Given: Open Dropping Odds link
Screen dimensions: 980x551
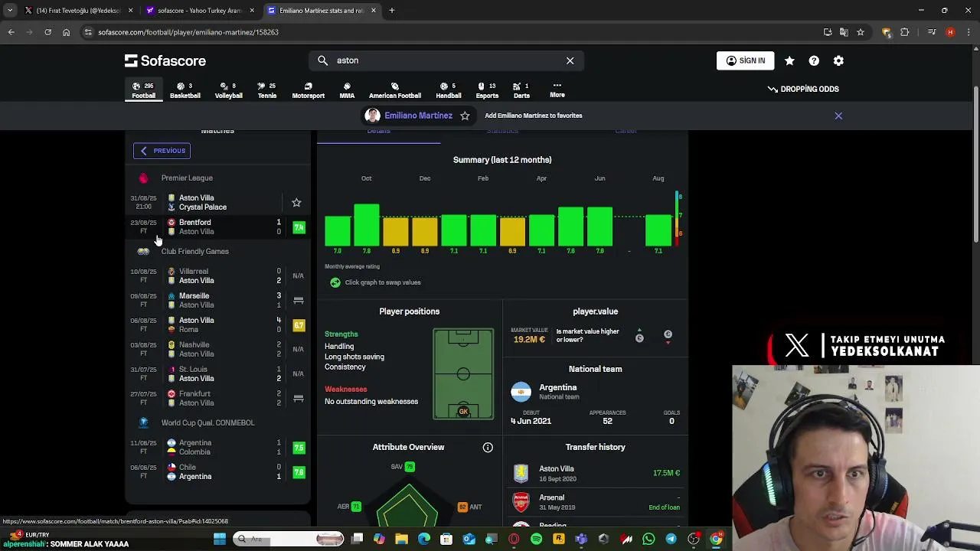Looking at the screenshot, I should pos(803,89).
